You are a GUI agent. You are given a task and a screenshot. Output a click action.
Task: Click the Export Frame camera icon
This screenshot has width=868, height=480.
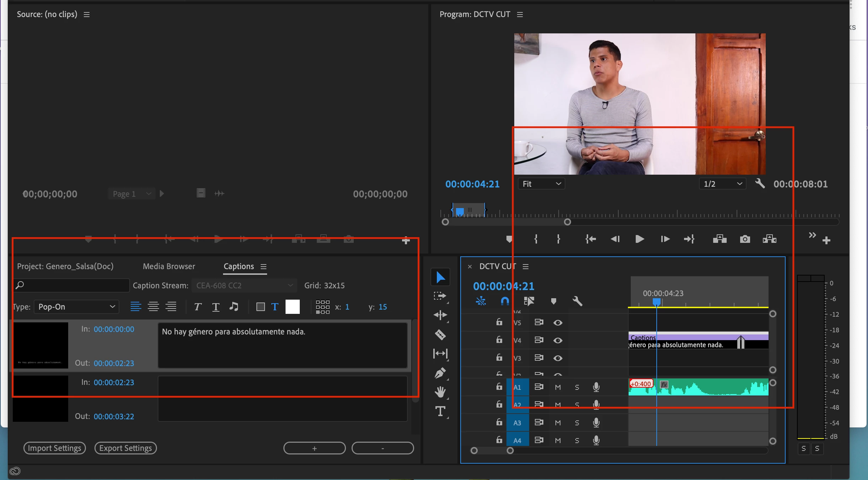click(745, 239)
